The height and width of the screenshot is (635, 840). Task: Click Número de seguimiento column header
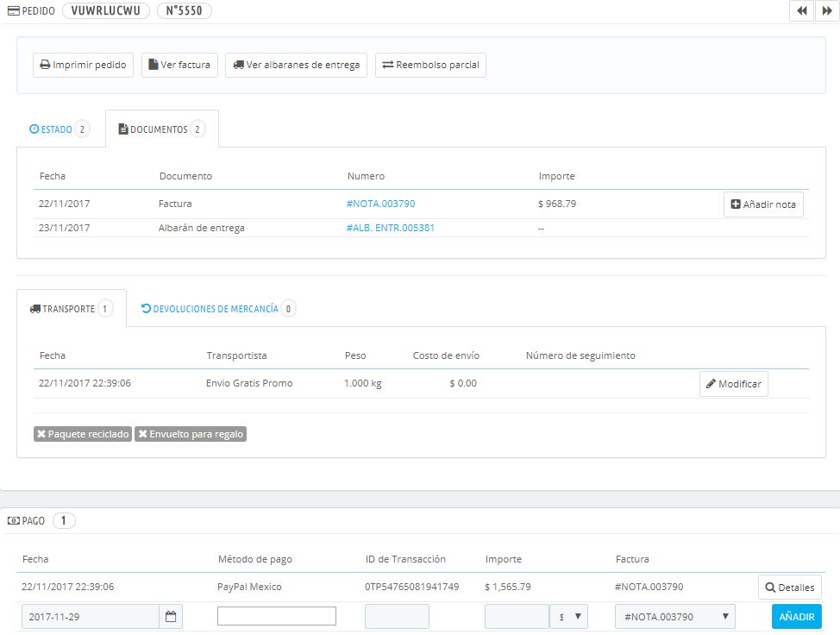580,355
